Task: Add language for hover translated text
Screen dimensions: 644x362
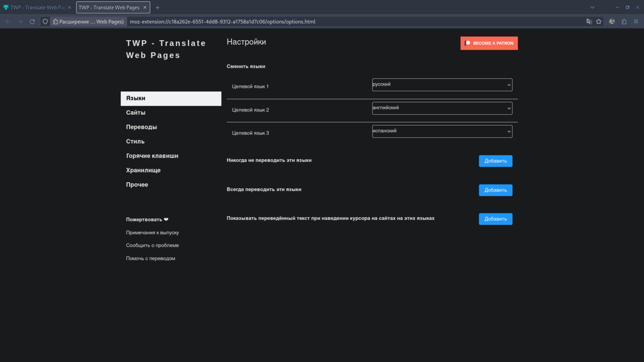Action: pos(495,219)
